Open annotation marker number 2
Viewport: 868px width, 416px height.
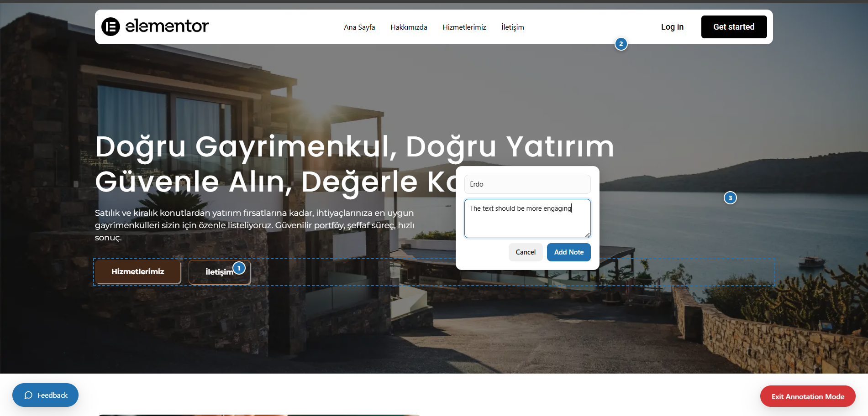(621, 44)
